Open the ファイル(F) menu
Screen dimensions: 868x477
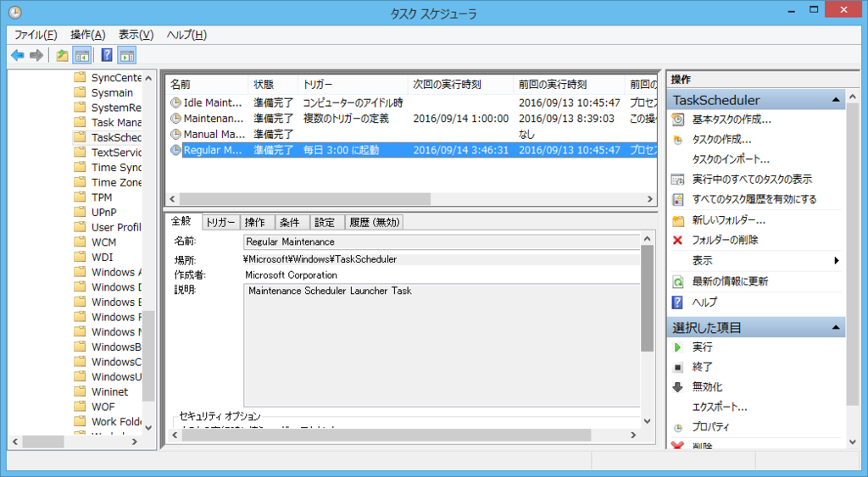(36, 35)
